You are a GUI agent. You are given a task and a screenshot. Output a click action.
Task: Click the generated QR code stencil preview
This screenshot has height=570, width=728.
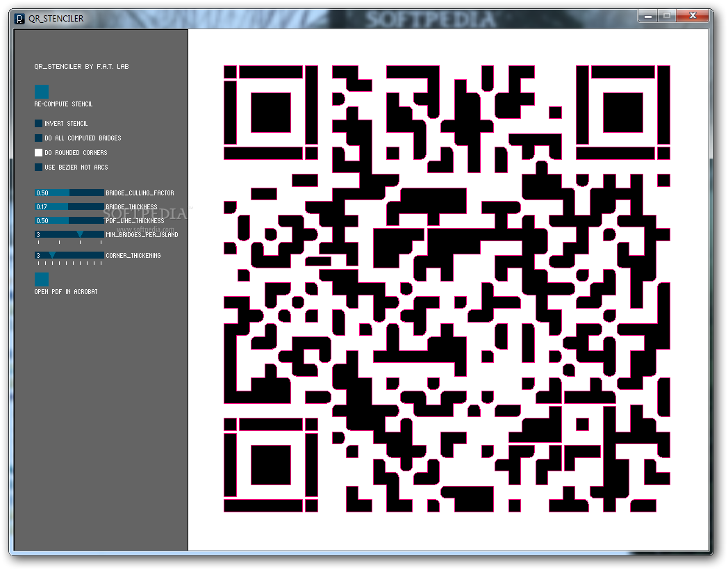point(447,288)
